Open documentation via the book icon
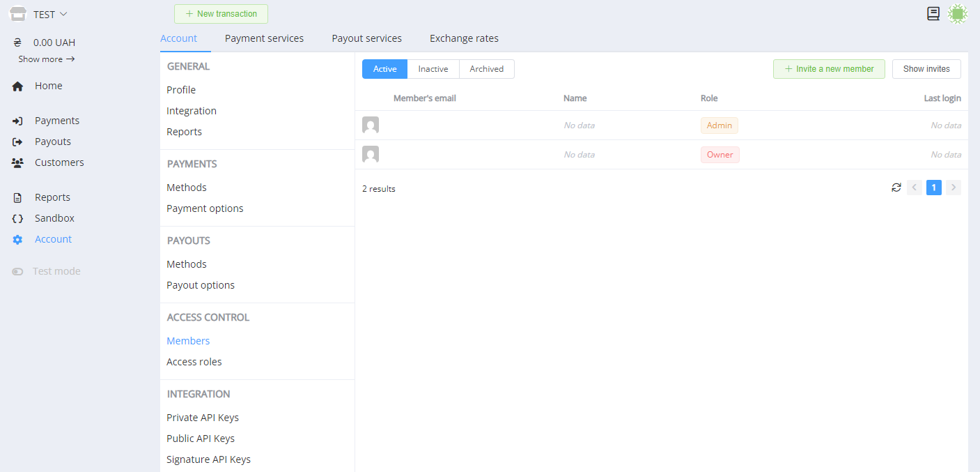This screenshot has height=472, width=980. 933,13
